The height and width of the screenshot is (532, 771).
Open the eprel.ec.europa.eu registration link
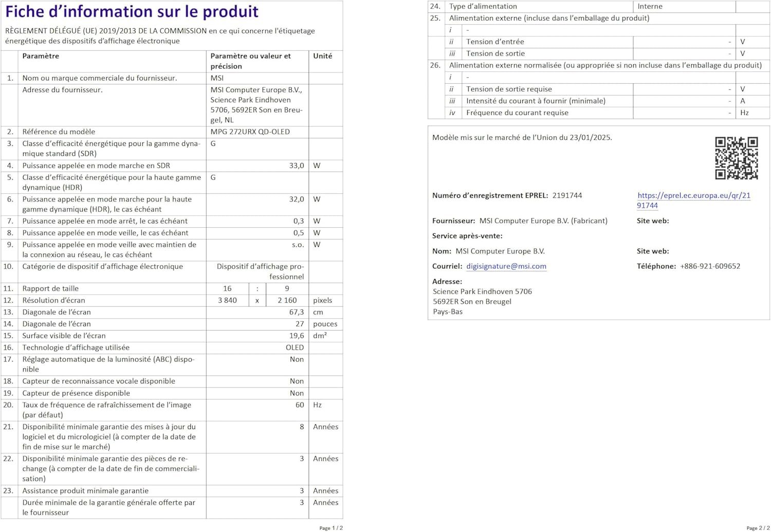pos(693,196)
